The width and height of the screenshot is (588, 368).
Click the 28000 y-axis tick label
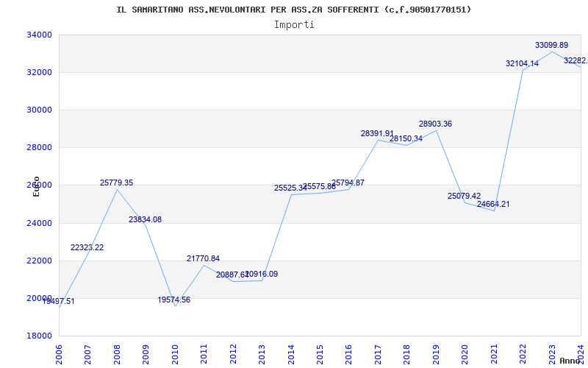pyautogui.click(x=39, y=148)
